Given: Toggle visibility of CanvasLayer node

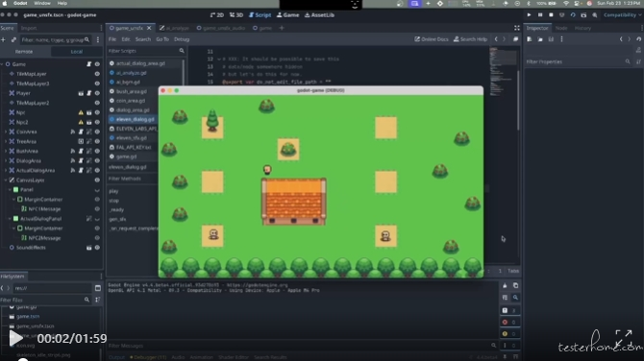Looking at the screenshot, I should point(97,180).
